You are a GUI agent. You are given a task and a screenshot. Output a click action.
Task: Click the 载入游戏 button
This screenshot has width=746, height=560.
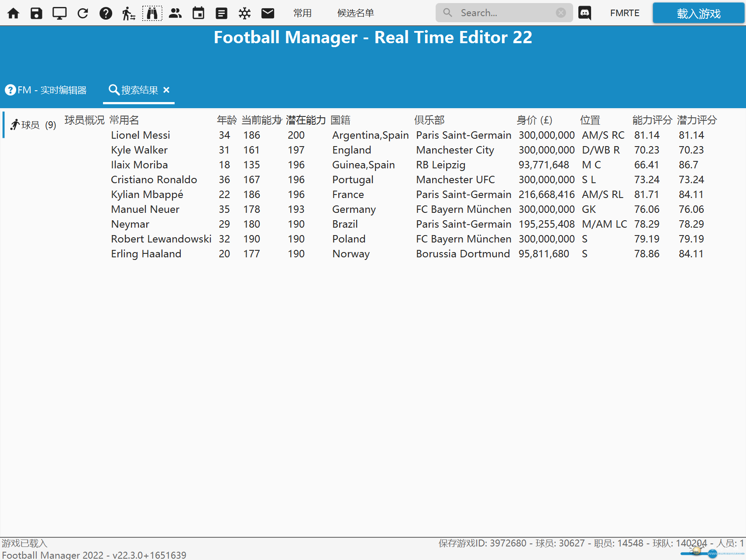point(698,13)
